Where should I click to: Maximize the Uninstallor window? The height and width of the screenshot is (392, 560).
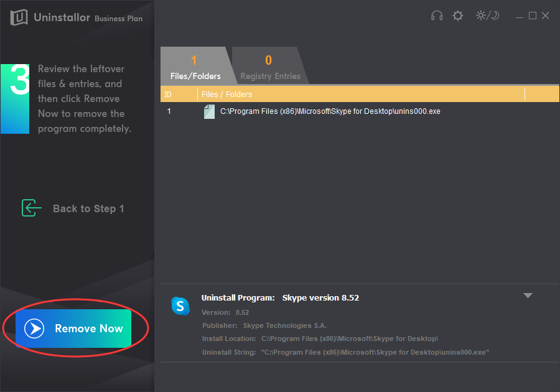click(x=532, y=16)
